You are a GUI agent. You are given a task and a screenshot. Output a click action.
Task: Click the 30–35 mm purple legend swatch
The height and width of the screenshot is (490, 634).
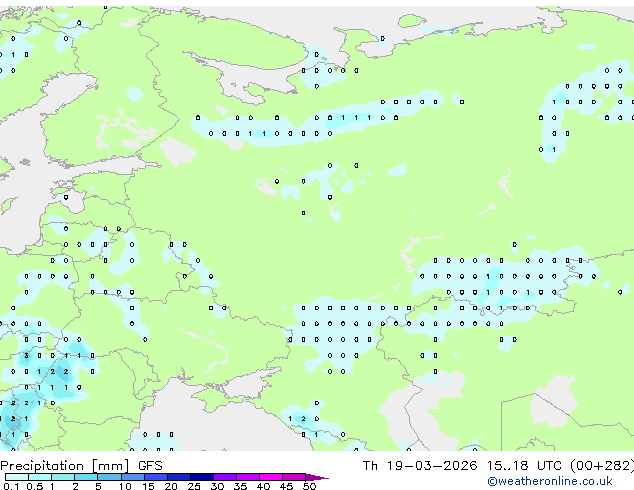coord(224,477)
